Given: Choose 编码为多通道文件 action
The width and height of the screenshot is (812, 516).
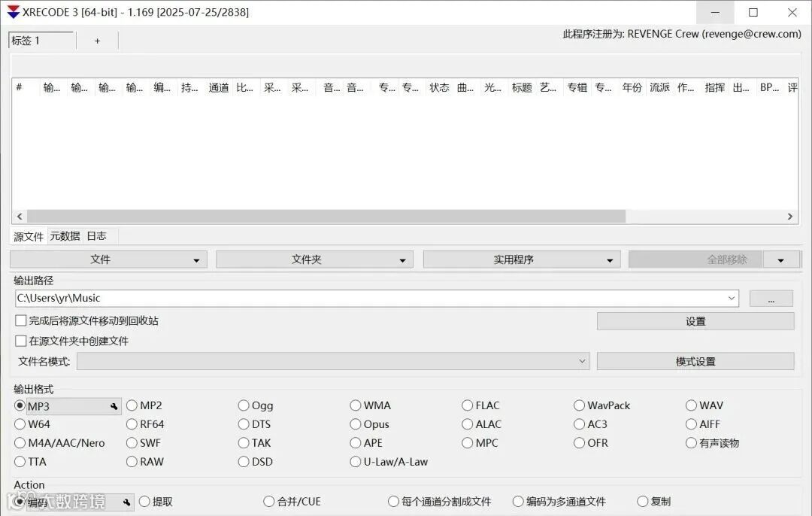Looking at the screenshot, I should tap(518, 502).
